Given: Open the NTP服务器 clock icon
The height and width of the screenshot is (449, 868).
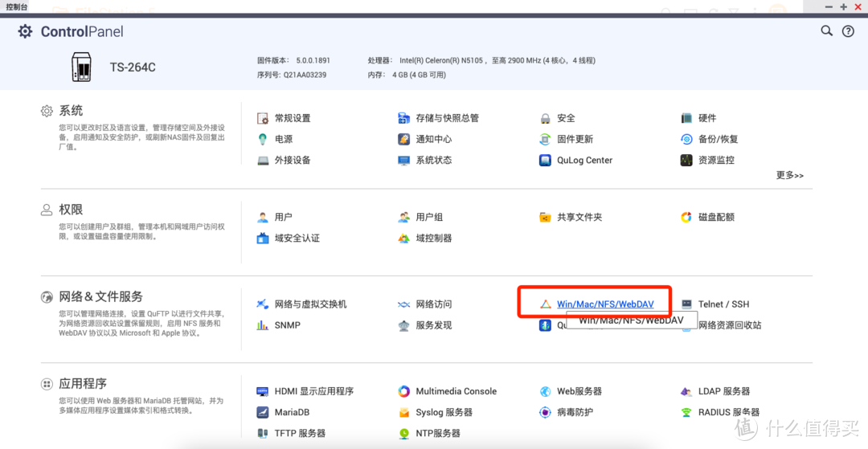Looking at the screenshot, I should pyautogui.click(x=403, y=434).
